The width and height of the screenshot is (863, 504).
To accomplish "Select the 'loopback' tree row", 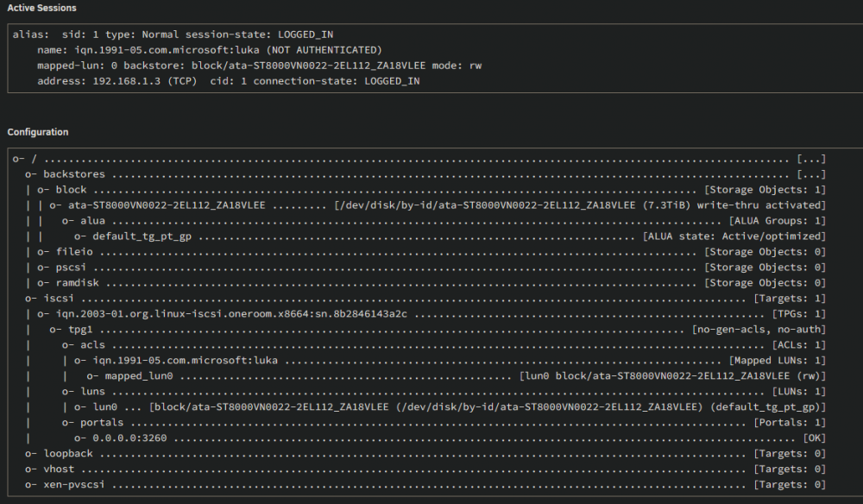I will point(425,453).
